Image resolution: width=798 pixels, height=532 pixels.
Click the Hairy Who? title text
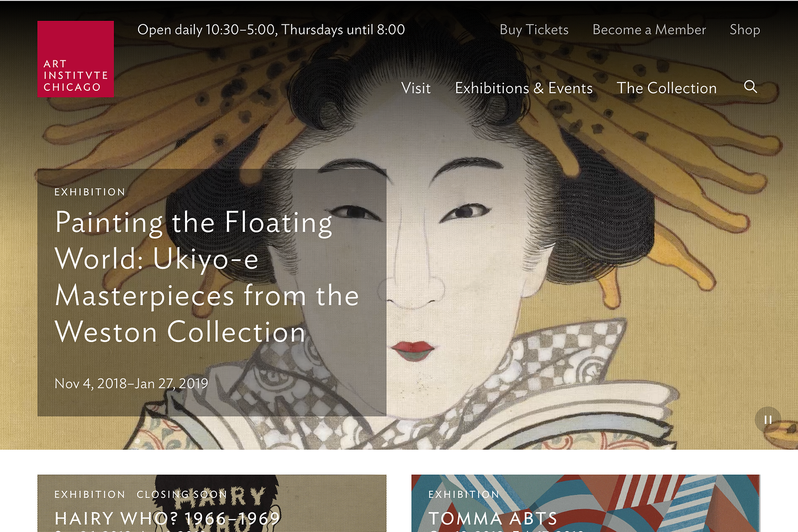coord(168,519)
